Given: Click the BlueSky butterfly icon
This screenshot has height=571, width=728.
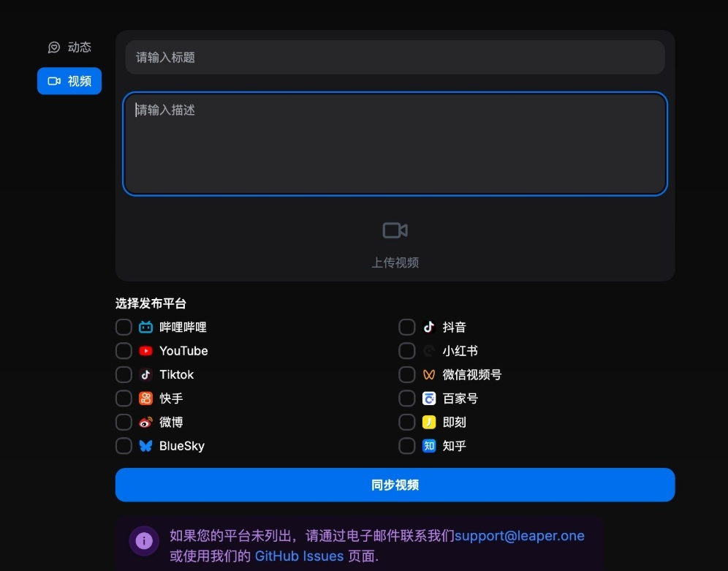Looking at the screenshot, I should 145,446.
